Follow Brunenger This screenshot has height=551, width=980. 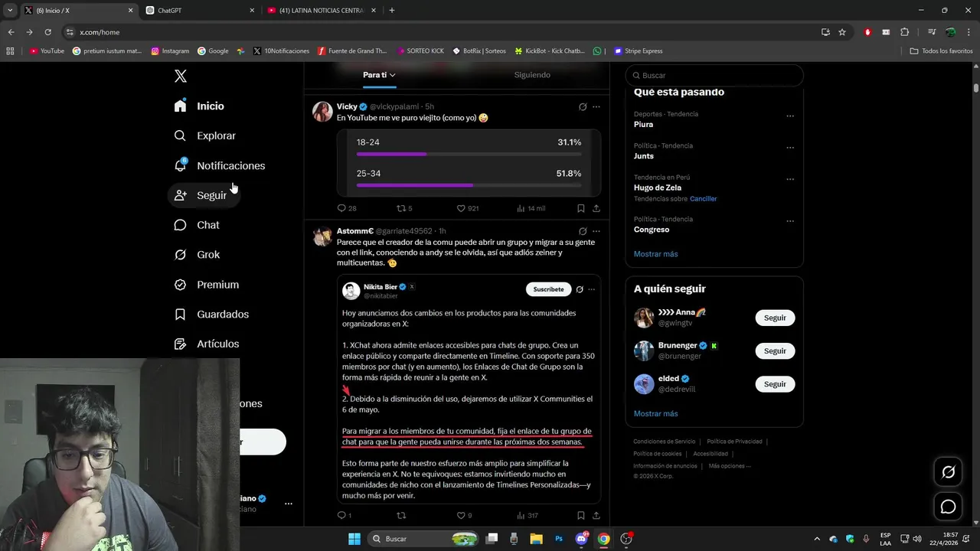pyautogui.click(x=775, y=350)
